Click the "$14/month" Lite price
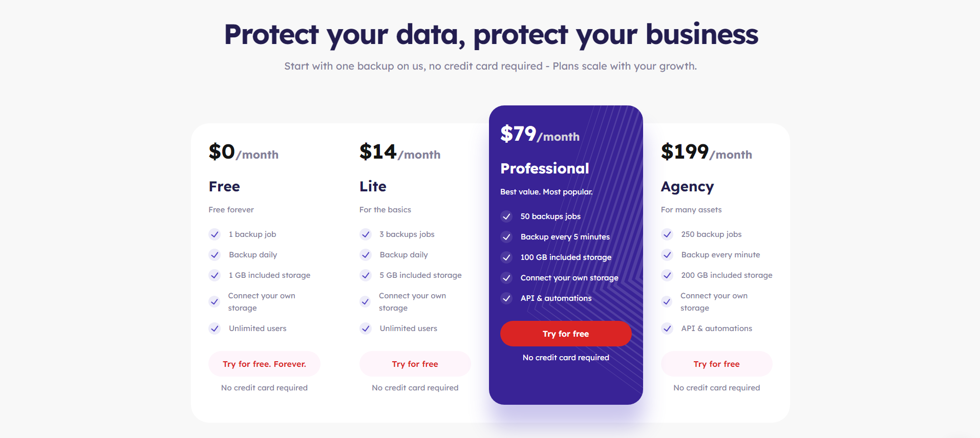 pyautogui.click(x=399, y=152)
